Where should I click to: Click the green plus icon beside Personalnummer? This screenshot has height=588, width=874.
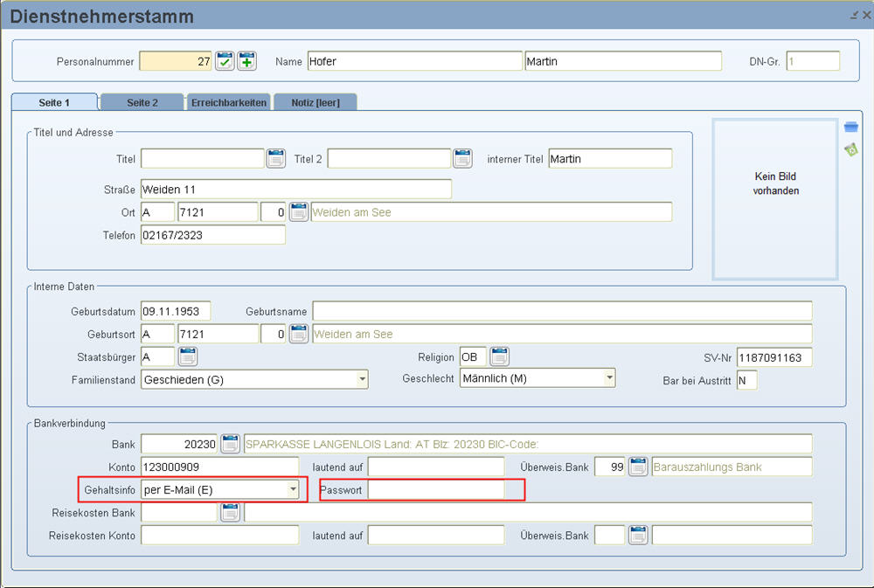pos(247,61)
